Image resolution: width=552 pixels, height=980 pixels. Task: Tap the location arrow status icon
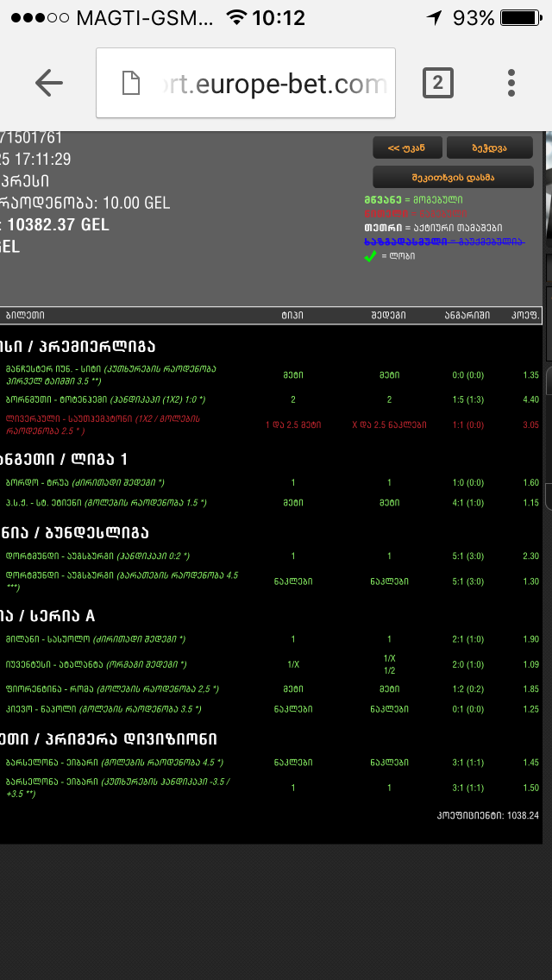click(x=435, y=17)
